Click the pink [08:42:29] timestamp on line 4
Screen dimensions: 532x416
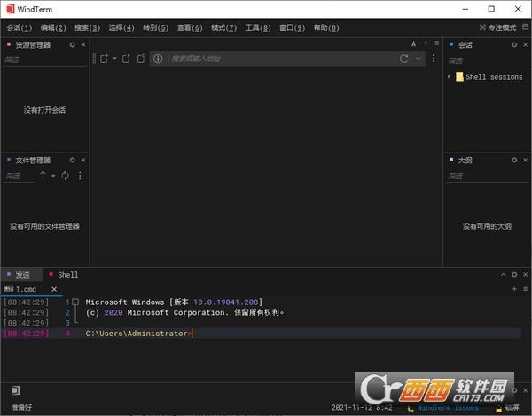click(26, 334)
